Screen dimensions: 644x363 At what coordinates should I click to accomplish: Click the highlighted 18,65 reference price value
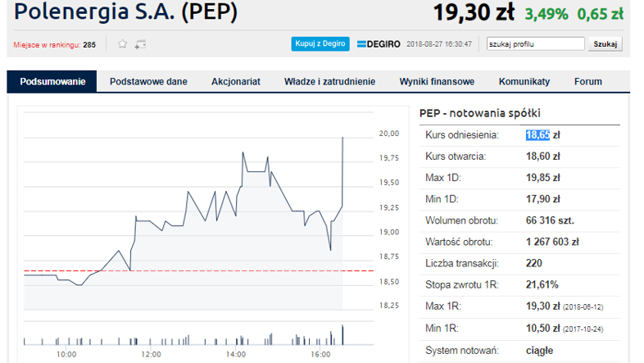pyautogui.click(x=537, y=134)
